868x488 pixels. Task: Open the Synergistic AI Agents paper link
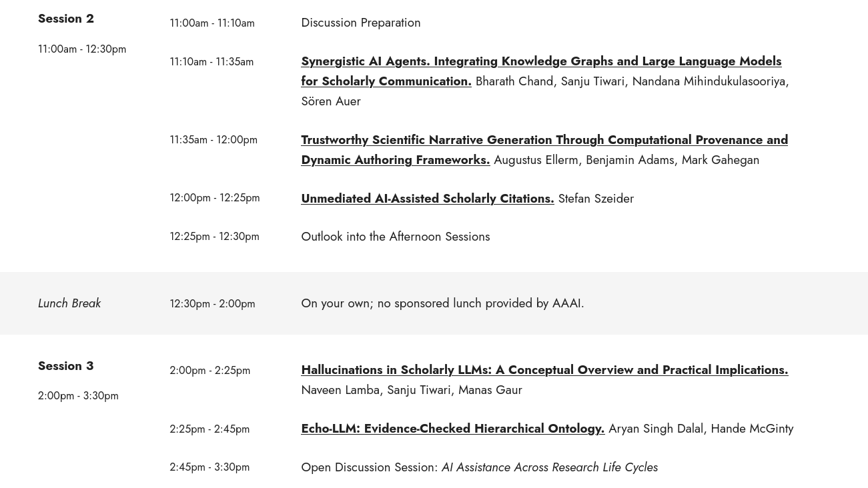540,61
